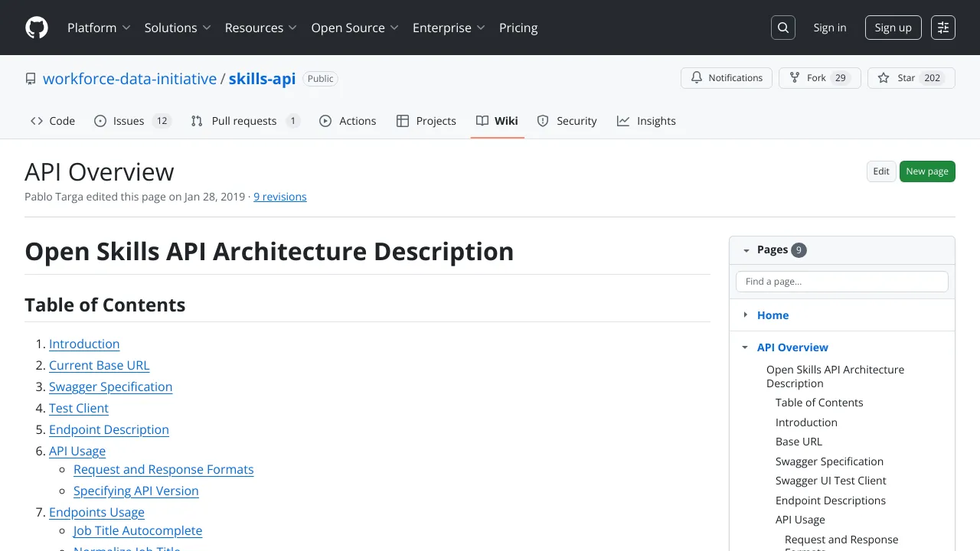This screenshot has height=551, width=980.
Task: Open the Home page in sidebar
Action: (773, 315)
